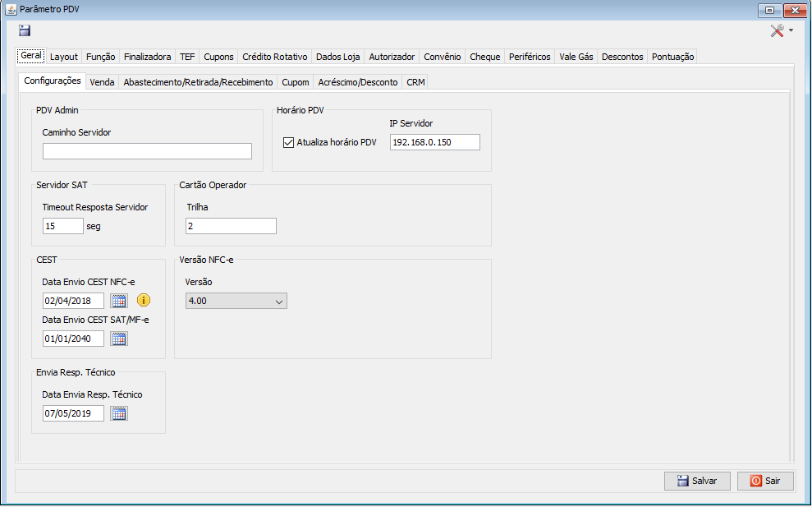Click the Caminho Servidor input field
Screen dimensions: 812x507
tap(147, 151)
